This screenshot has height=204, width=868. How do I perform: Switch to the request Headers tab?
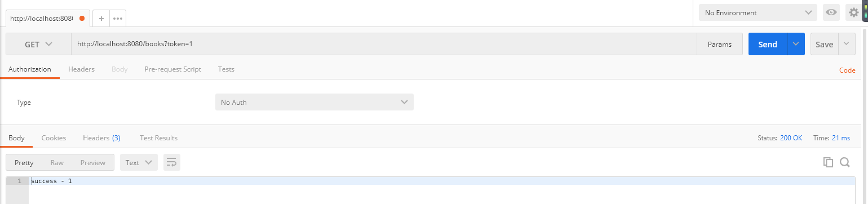coord(81,69)
